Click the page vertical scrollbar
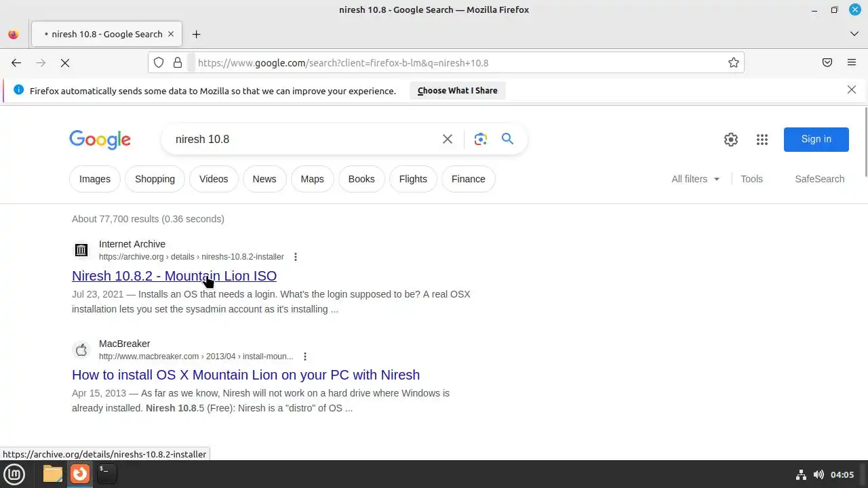The height and width of the screenshot is (488, 868). pos(865,141)
